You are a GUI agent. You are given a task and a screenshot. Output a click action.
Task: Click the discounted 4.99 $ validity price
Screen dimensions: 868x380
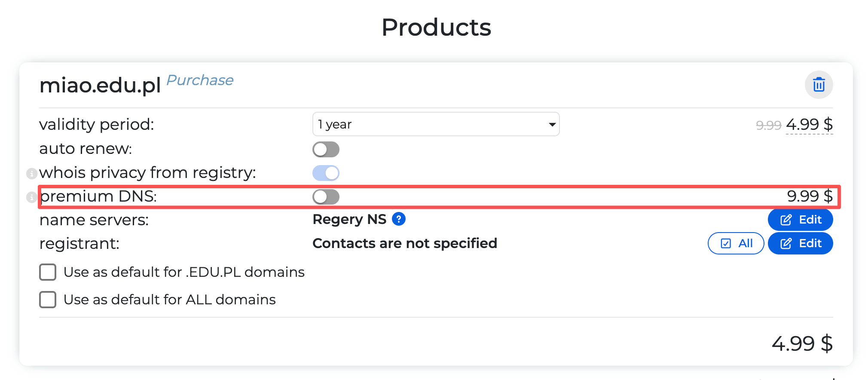(x=809, y=125)
